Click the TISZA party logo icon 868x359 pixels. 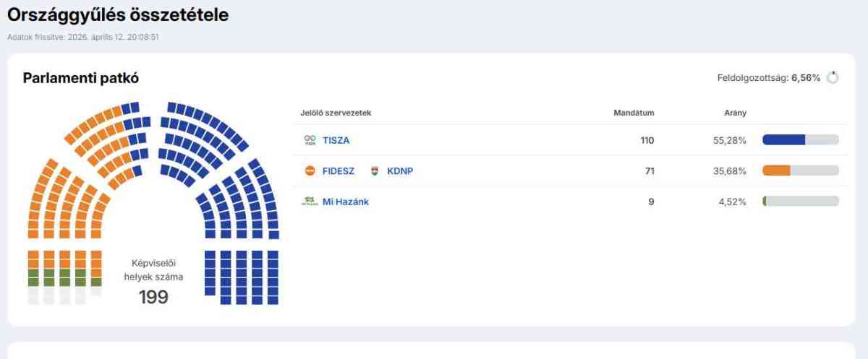coord(310,140)
